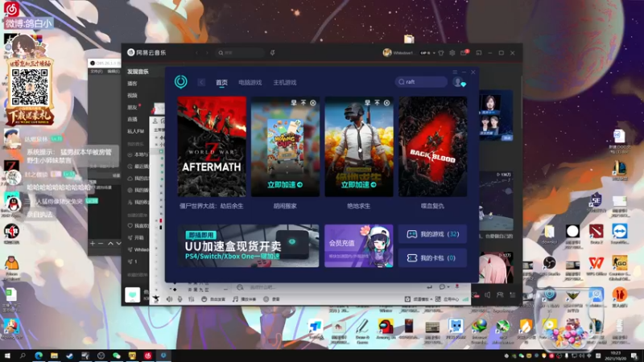Click the UU accelerator logo icon
644x362 pixels.
point(180,82)
